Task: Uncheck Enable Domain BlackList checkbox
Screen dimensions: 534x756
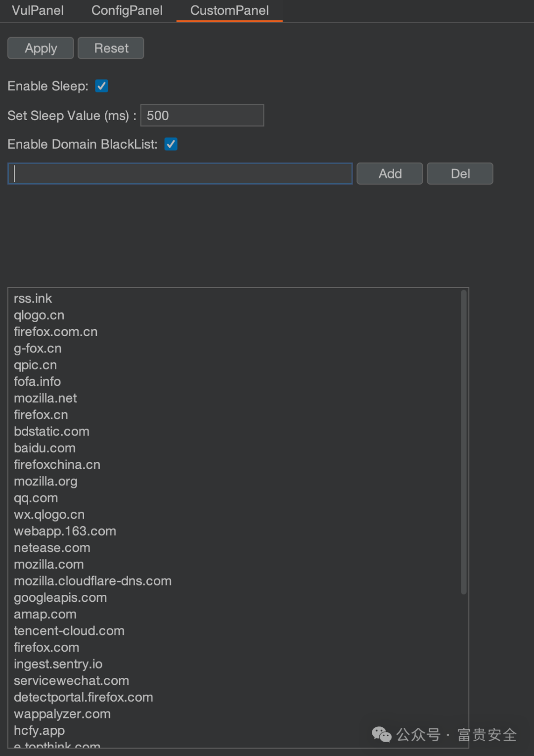Action: [x=171, y=144]
